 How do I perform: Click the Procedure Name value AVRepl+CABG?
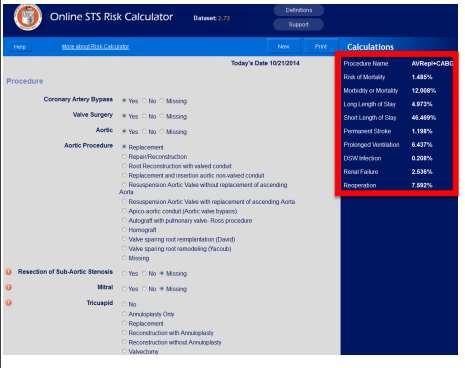432,64
